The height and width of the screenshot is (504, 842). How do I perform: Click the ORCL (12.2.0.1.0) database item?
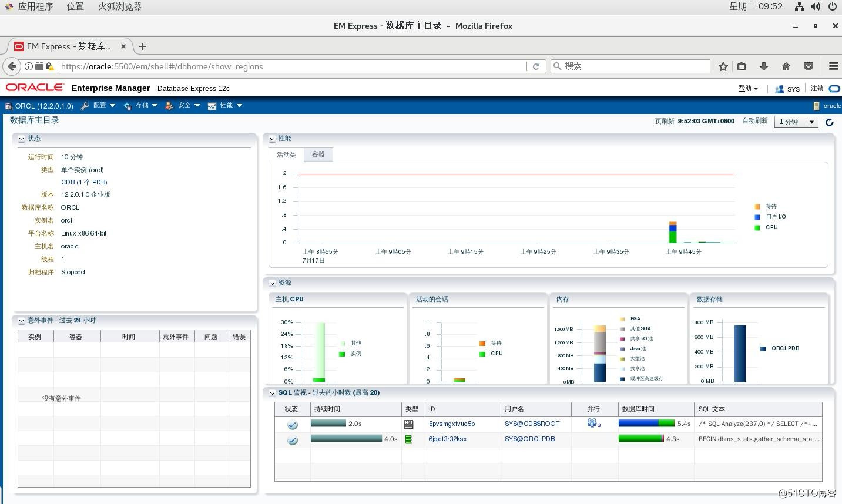39,106
